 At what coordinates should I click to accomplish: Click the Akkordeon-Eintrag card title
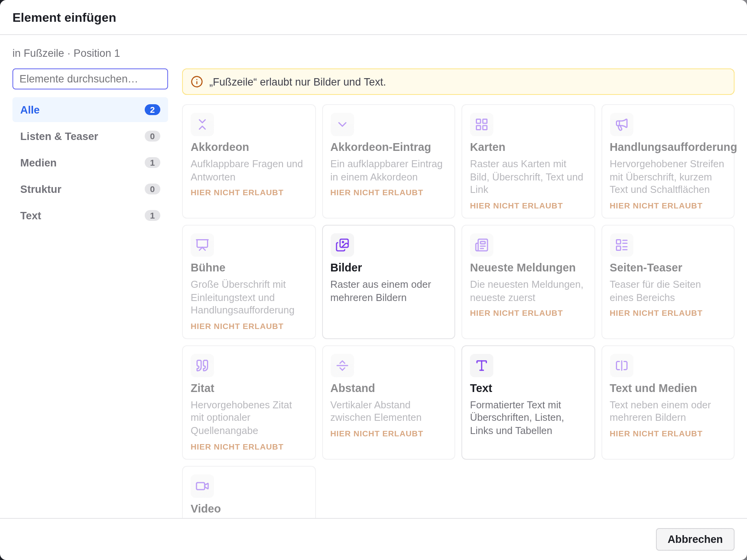[x=381, y=147]
